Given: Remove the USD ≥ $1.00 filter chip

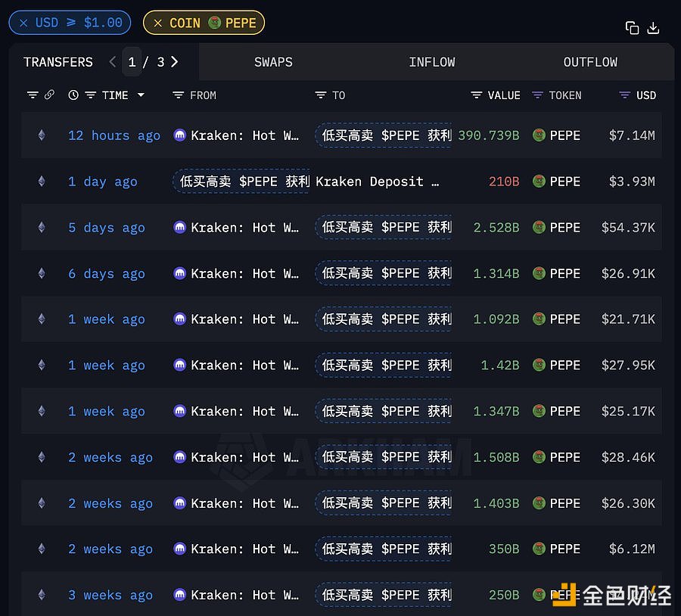Looking at the screenshot, I should (x=24, y=23).
